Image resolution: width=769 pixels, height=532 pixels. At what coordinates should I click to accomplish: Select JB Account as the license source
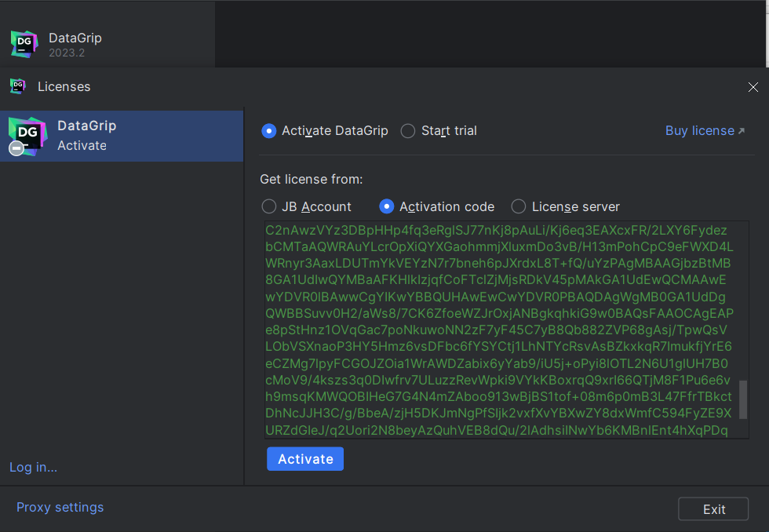pyautogui.click(x=269, y=206)
